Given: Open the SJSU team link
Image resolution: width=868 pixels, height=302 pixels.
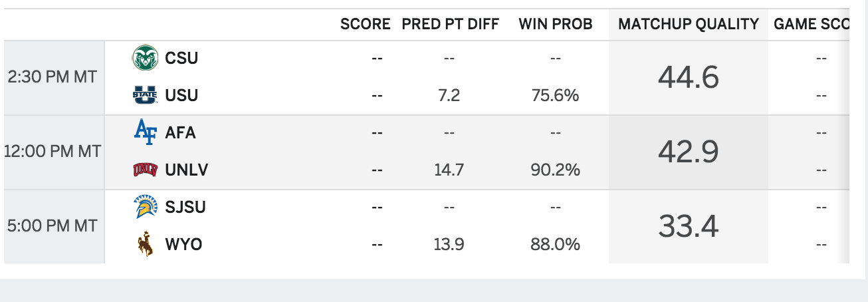Looking at the screenshot, I should click(x=185, y=207).
